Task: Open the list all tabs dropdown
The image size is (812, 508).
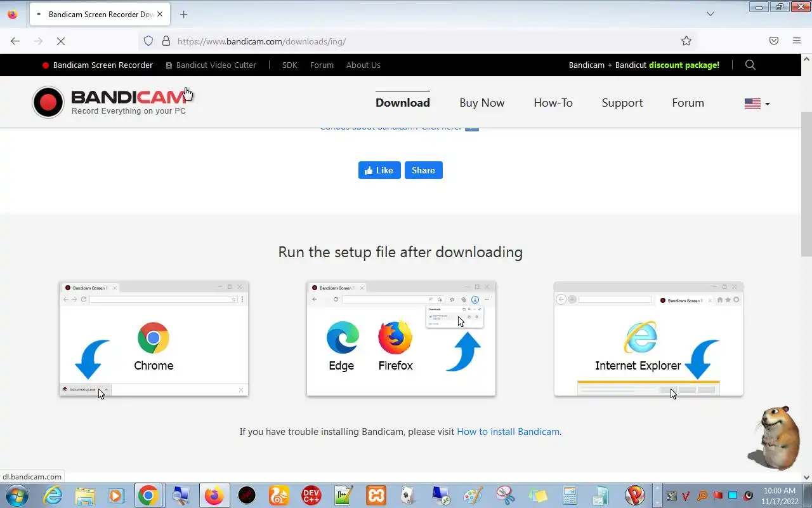Action: pos(710,14)
